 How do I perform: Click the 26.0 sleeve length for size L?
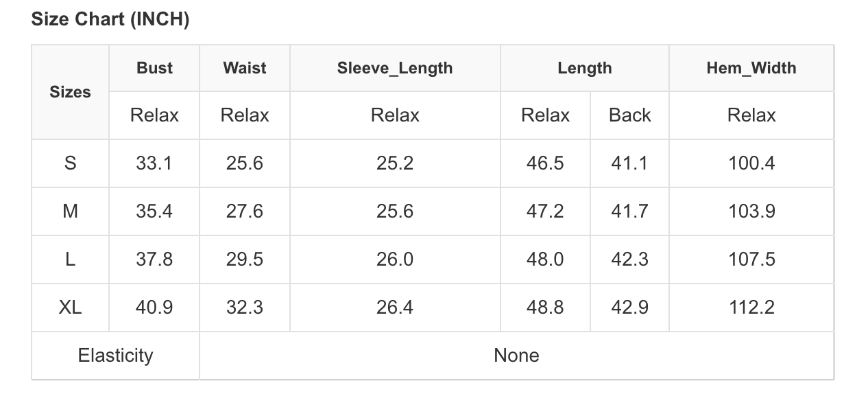tap(395, 259)
